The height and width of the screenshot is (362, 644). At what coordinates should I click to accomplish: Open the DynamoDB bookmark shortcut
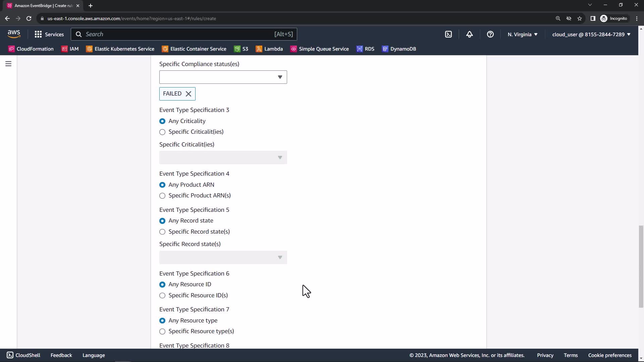[399, 49]
